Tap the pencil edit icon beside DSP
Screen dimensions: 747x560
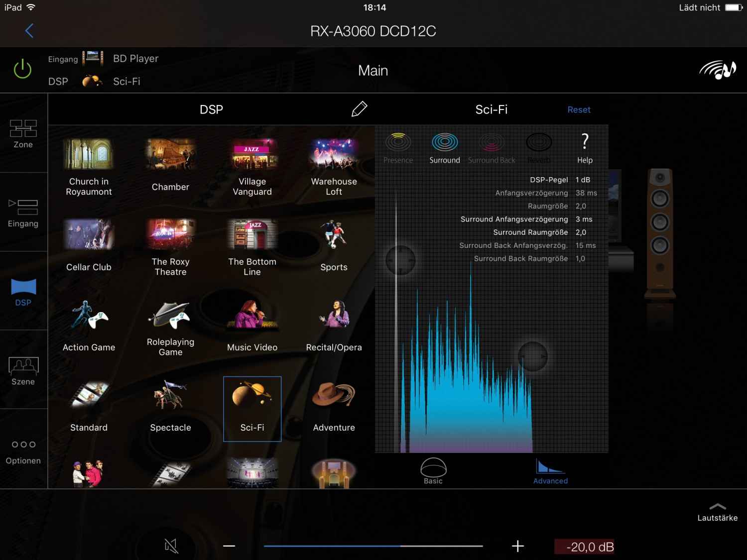(359, 109)
